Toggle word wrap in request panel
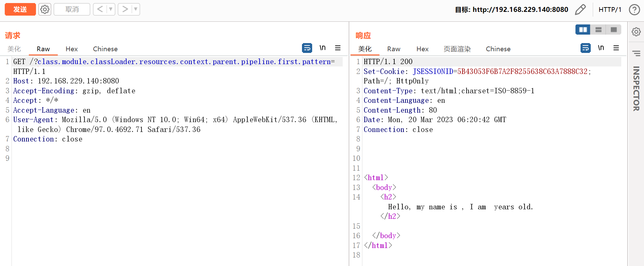This screenshot has width=644, height=266. coord(307,48)
